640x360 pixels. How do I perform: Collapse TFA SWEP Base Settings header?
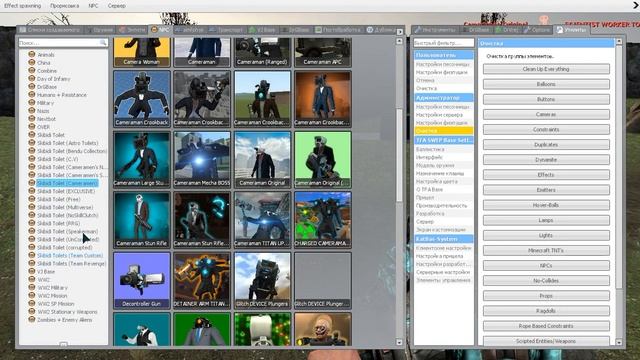pyautogui.click(x=444, y=140)
